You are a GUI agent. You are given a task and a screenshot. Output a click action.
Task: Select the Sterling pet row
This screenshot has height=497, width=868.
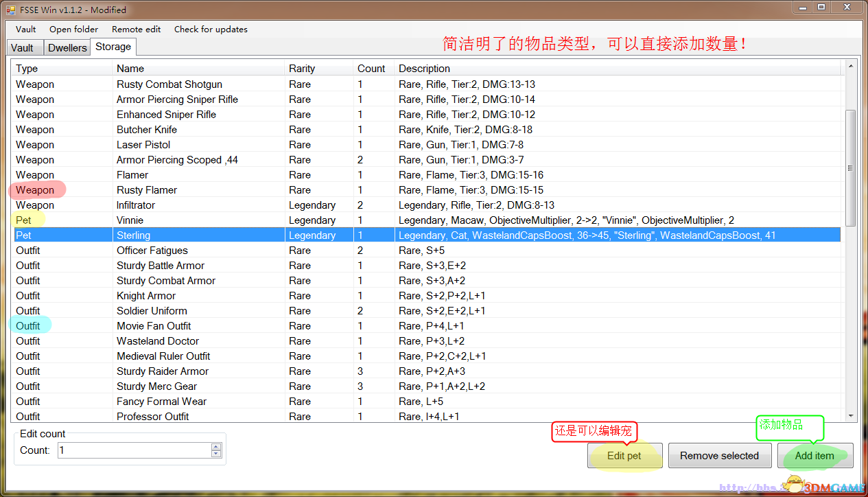pos(426,235)
